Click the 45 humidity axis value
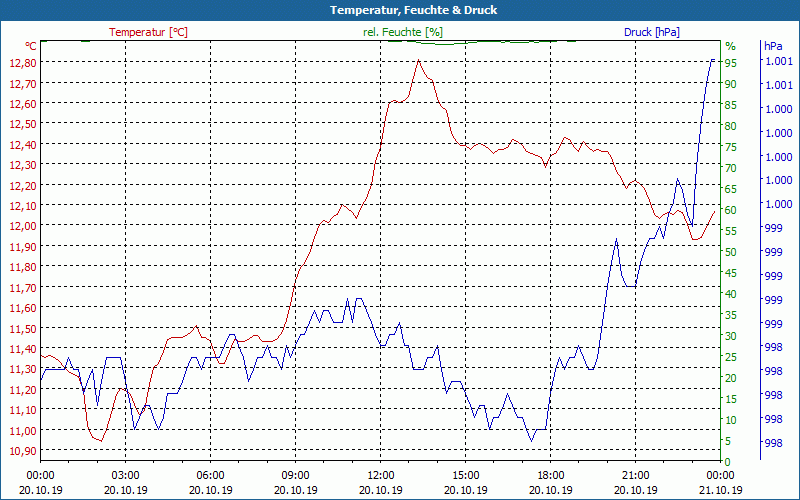 731,273
